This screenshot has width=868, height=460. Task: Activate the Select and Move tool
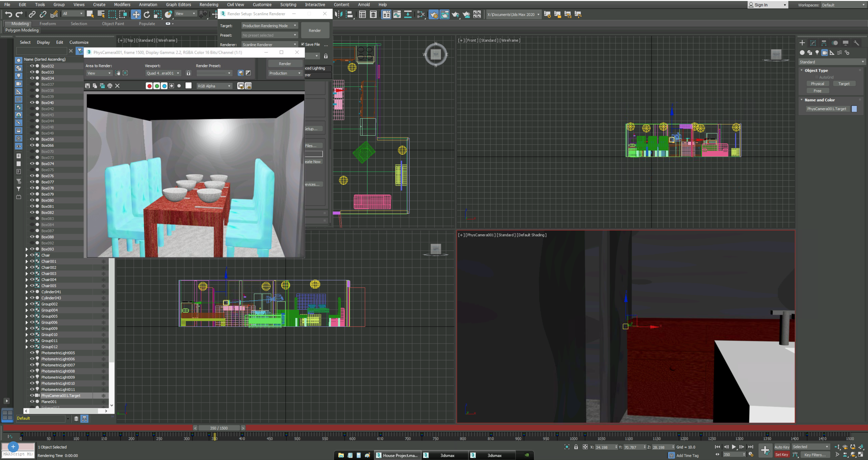click(x=136, y=14)
